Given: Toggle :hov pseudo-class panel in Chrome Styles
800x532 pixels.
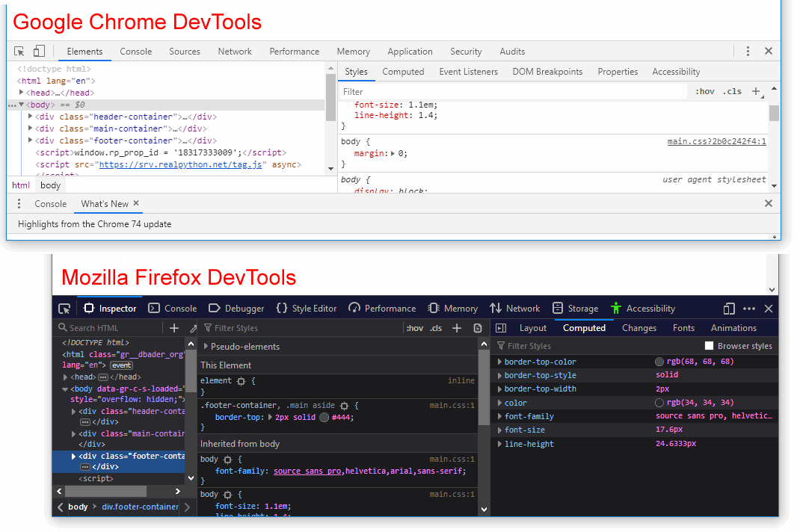Looking at the screenshot, I should click(704, 91).
